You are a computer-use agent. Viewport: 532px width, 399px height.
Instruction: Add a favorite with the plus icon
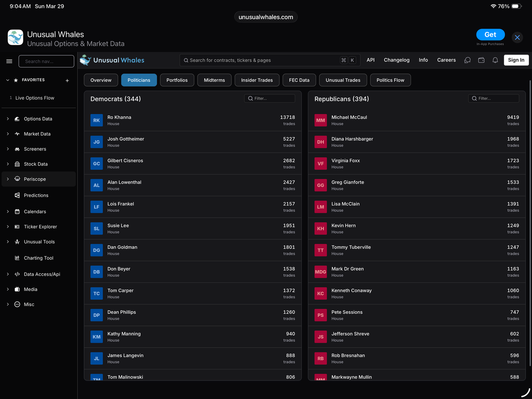coord(67,81)
